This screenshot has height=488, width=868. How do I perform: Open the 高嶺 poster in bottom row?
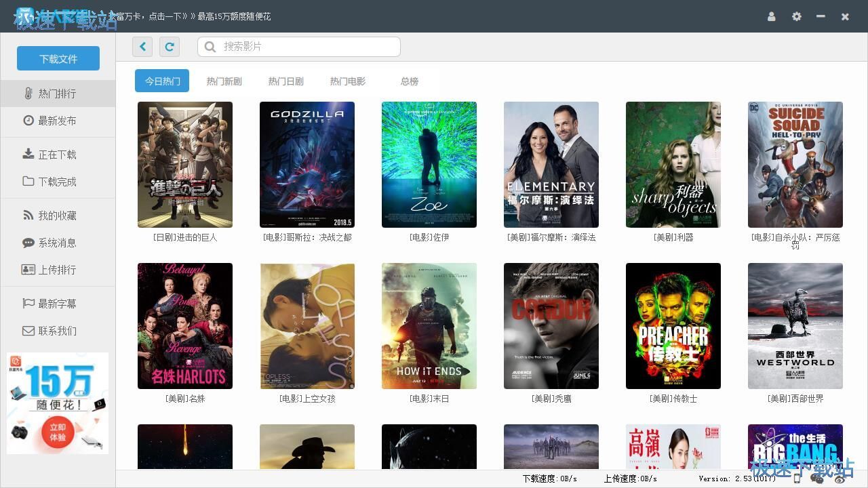pos(673,447)
